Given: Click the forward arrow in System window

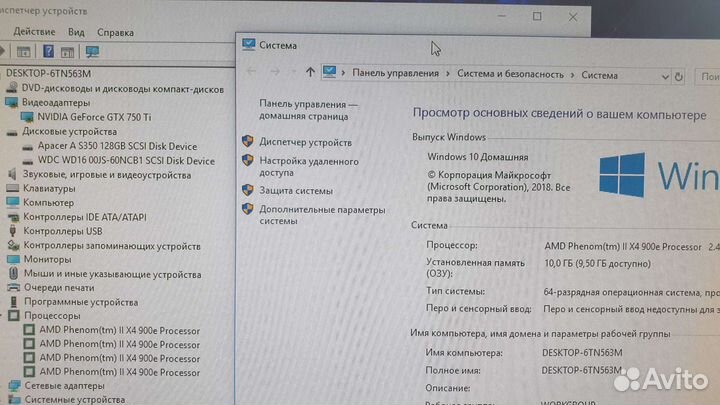Looking at the screenshot, I should point(275,71).
